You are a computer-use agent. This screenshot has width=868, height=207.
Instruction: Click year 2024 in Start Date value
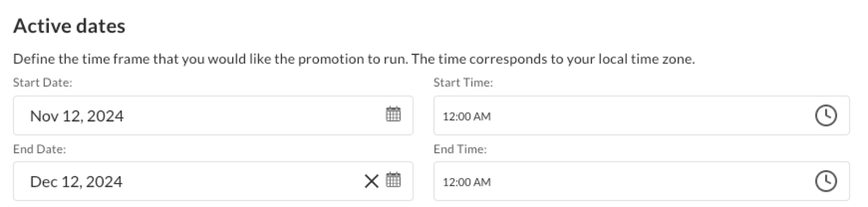(x=105, y=116)
